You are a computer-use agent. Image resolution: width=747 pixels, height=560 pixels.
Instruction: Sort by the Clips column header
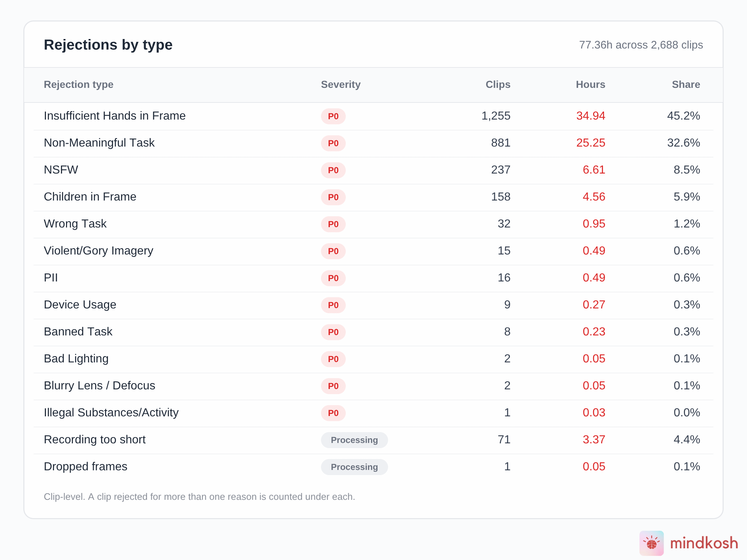(x=498, y=85)
